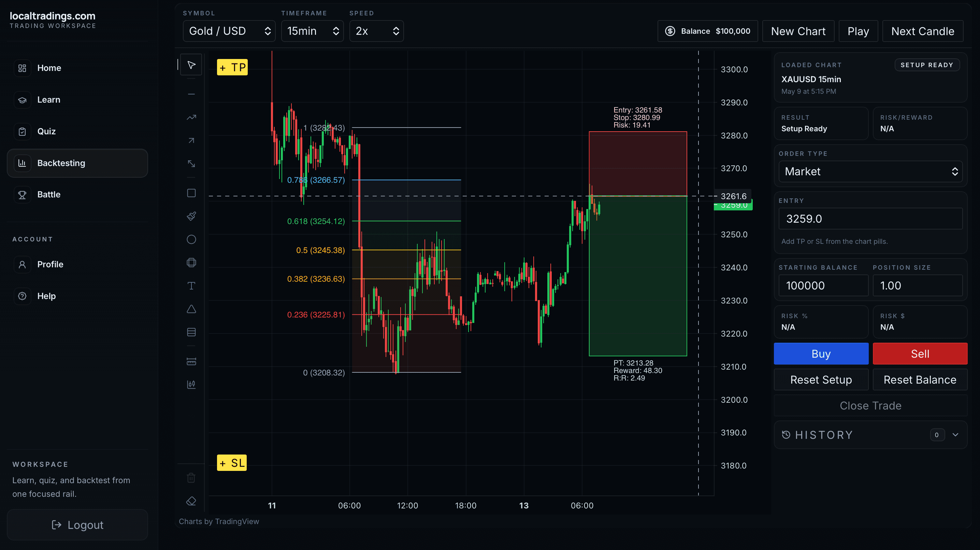Select the Fibonacci levels tool
This screenshot has width=980, height=550.
[x=191, y=332]
